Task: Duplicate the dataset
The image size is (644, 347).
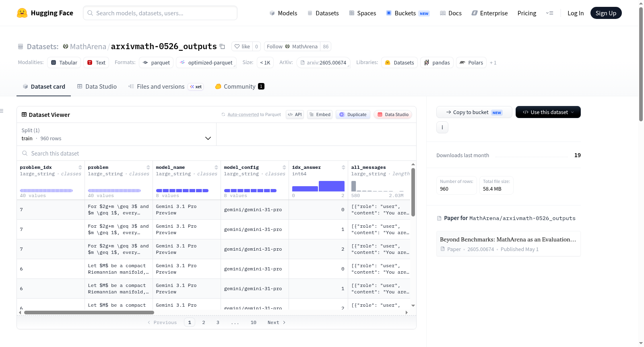Action: (353, 114)
